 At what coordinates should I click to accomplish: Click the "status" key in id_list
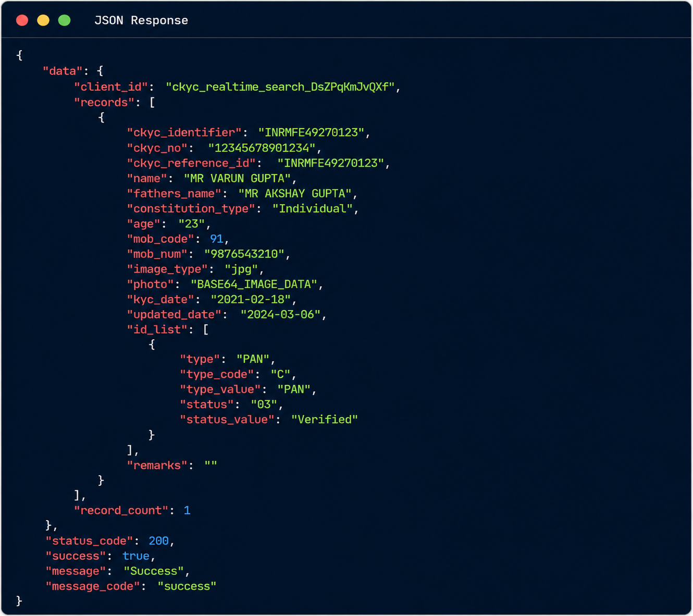pyautogui.click(x=207, y=404)
